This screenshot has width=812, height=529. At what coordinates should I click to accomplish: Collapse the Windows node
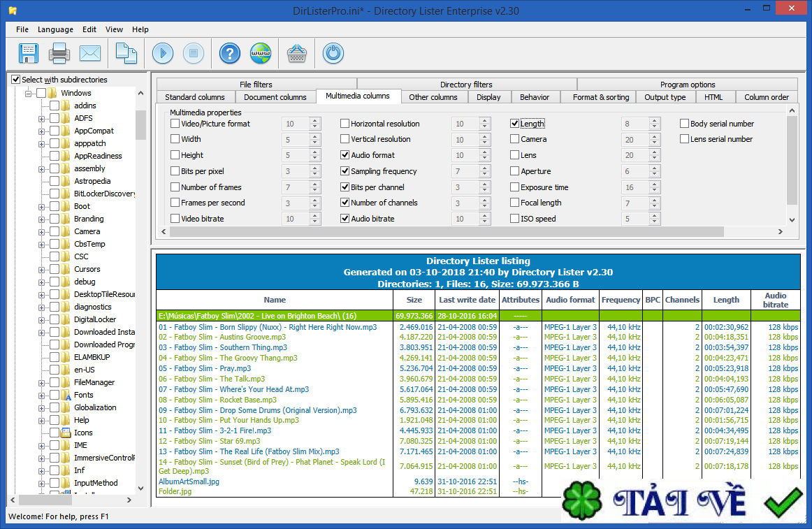(x=27, y=92)
